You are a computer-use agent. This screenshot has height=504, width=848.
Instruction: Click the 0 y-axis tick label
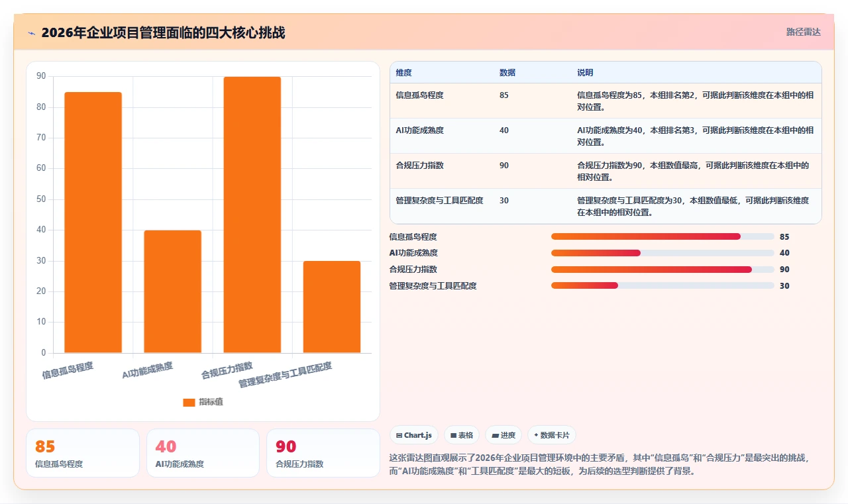coord(44,353)
